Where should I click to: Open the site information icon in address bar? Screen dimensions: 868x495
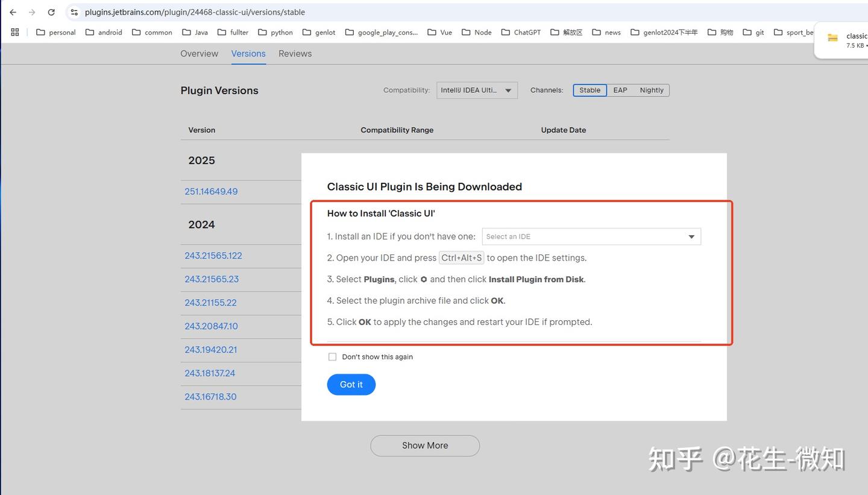(x=74, y=11)
